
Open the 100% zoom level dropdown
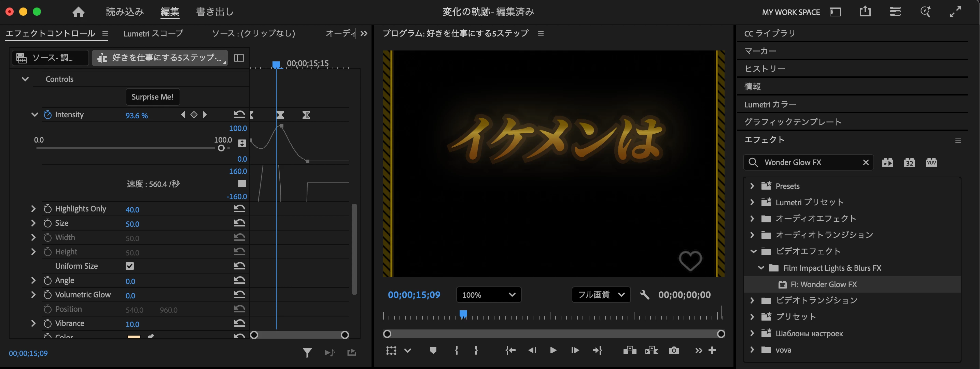(x=489, y=295)
